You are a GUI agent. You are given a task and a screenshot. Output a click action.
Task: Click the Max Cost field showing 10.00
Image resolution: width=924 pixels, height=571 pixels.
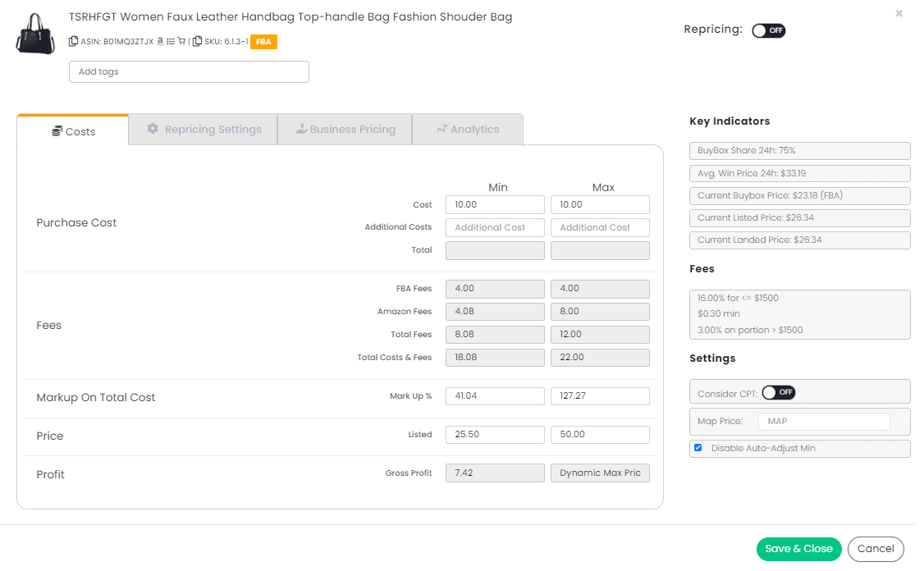tap(600, 204)
